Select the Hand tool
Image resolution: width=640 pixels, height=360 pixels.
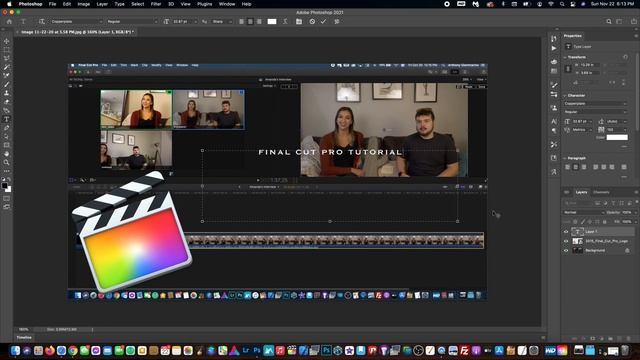[7, 154]
